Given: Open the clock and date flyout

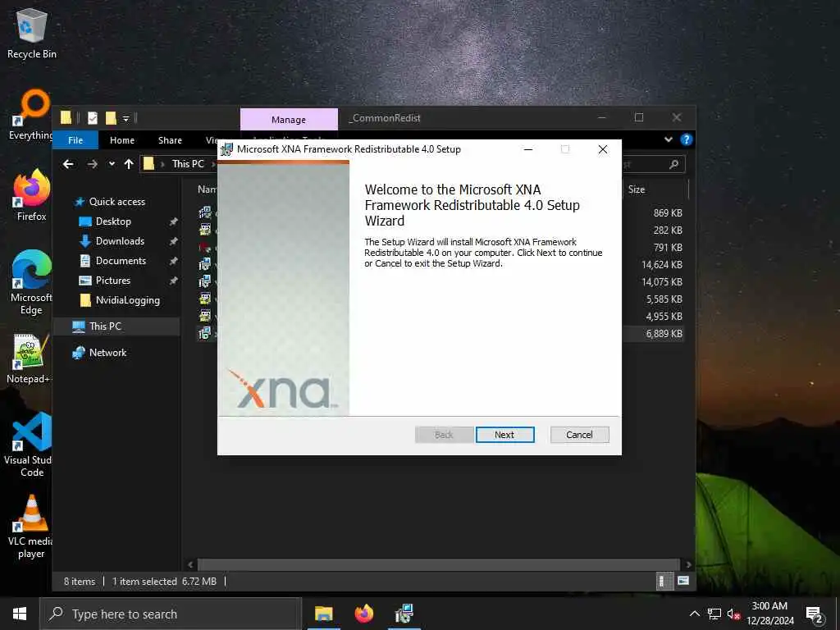Looking at the screenshot, I should (x=769, y=614).
